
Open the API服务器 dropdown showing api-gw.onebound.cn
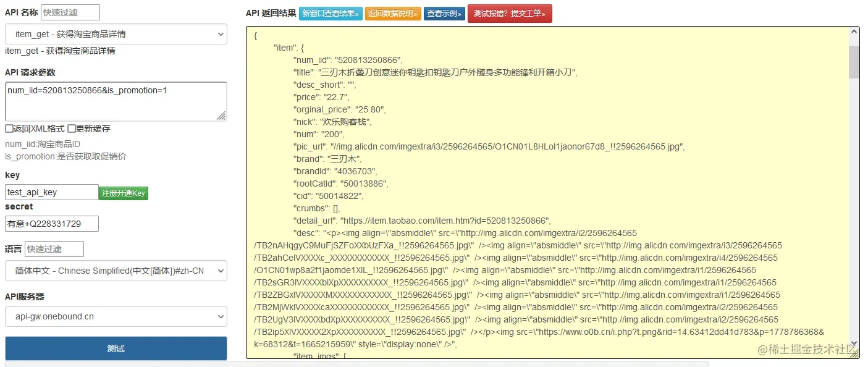pyautogui.click(x=116, y=316)
